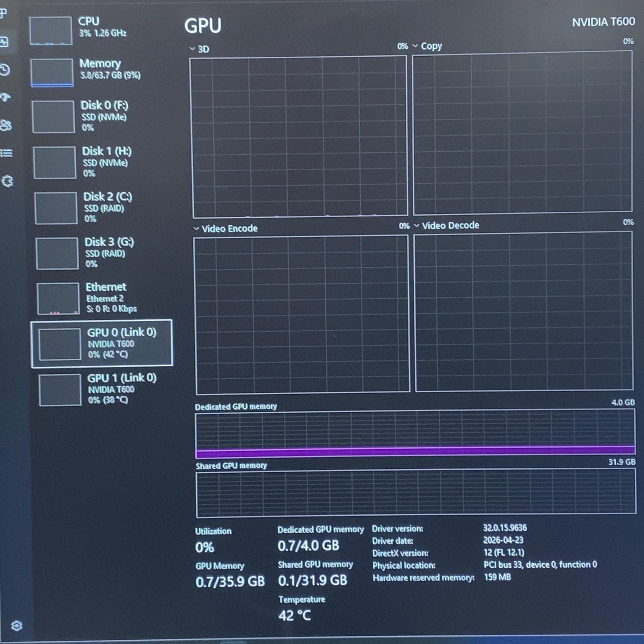Select the CPU usage thumbnail graph
This screenshot has width=644, height=644.
point(51,31)
